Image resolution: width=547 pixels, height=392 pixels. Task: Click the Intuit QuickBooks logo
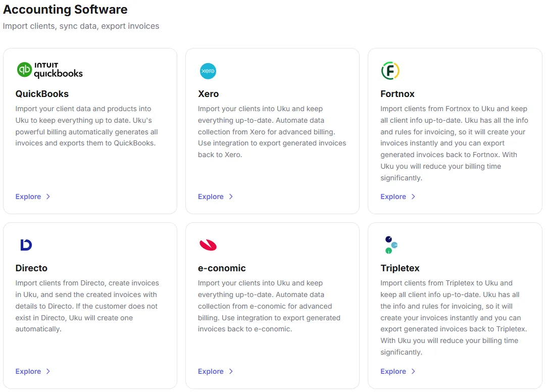coord(50,70)
